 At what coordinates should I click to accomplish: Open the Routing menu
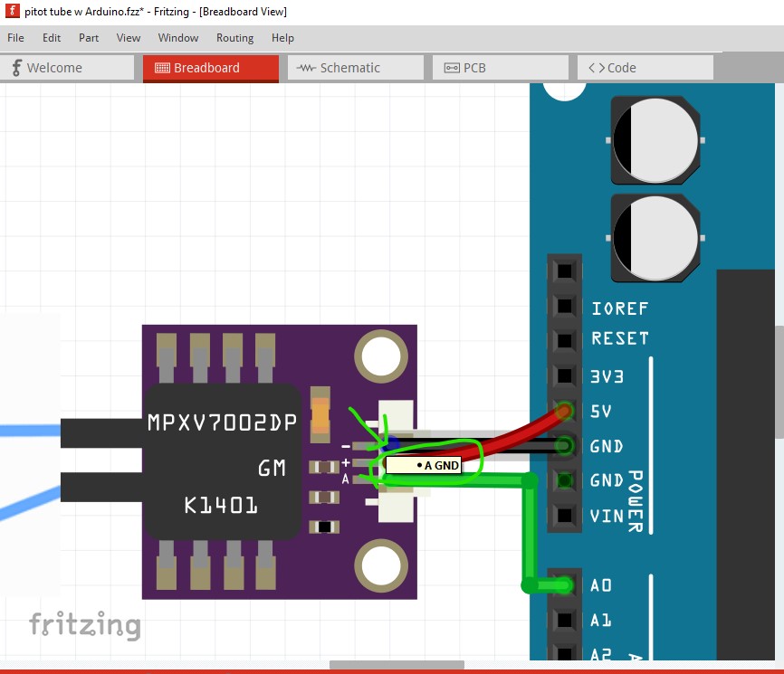(x=235, y=38)
